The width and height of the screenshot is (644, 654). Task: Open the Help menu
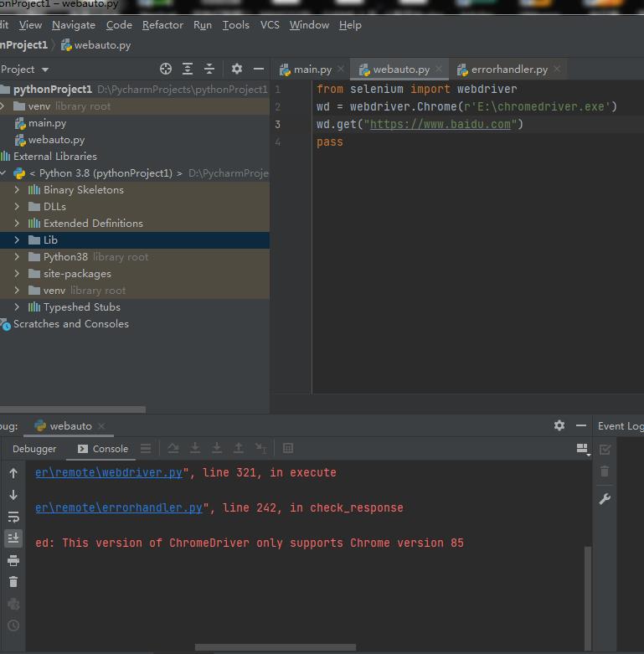[x=350, y=25]
